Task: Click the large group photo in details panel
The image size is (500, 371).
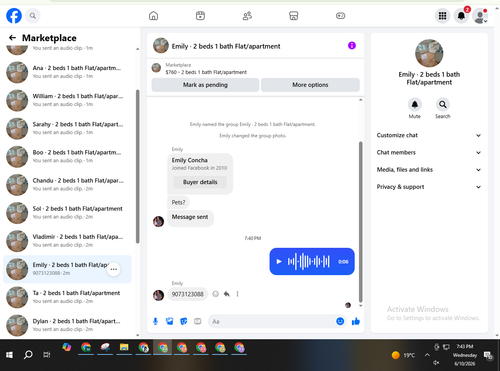Action: 429,53
